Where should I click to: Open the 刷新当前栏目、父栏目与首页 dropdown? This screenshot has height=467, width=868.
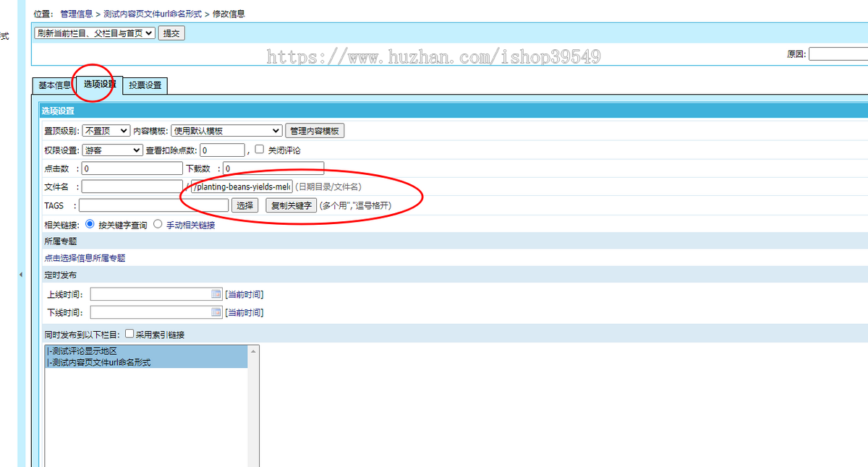[94, 33]
